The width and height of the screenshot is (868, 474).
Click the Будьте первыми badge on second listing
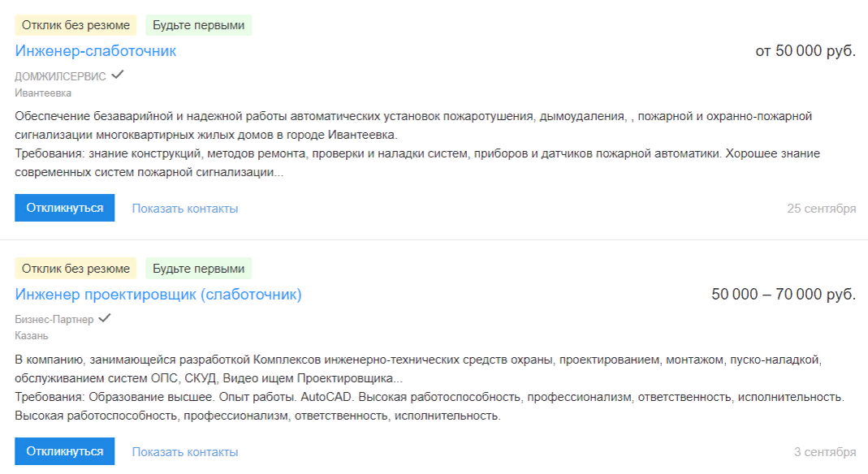(199, 268)
